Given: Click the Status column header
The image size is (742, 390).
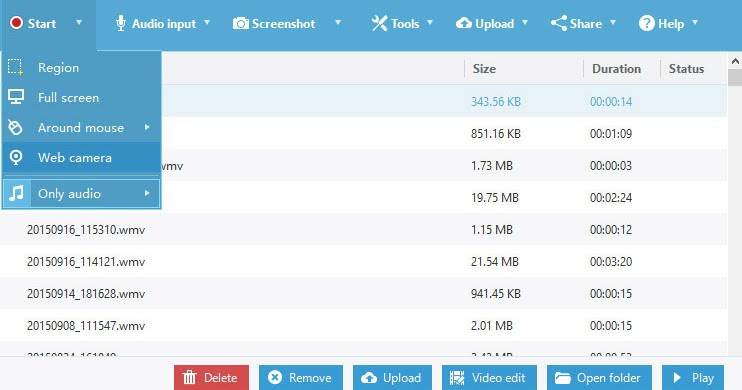Looking at the screenshot, I should (686, 69).
